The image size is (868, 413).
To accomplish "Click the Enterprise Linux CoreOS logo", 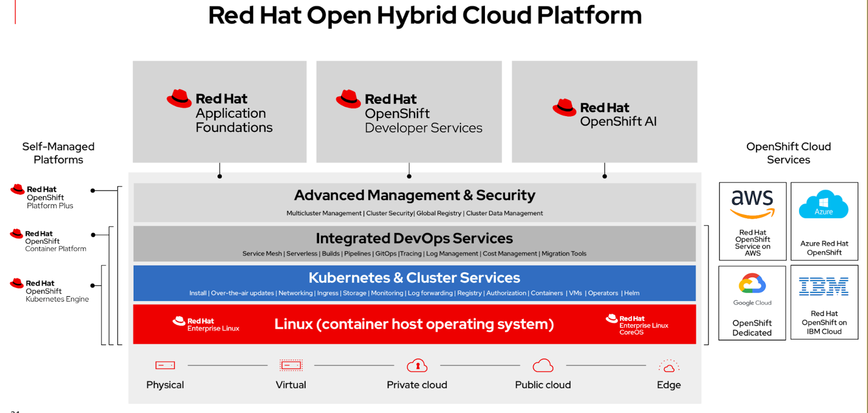I will [x=637, y=325].
